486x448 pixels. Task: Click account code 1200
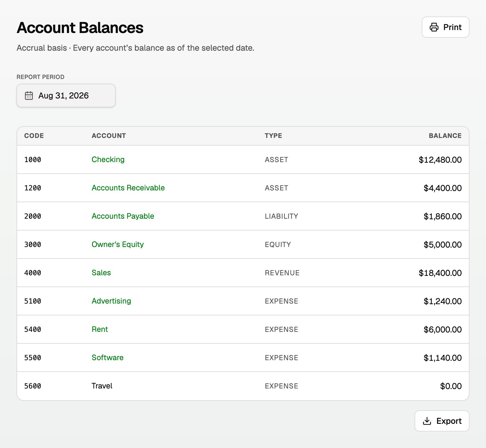[x=32, y=188]
